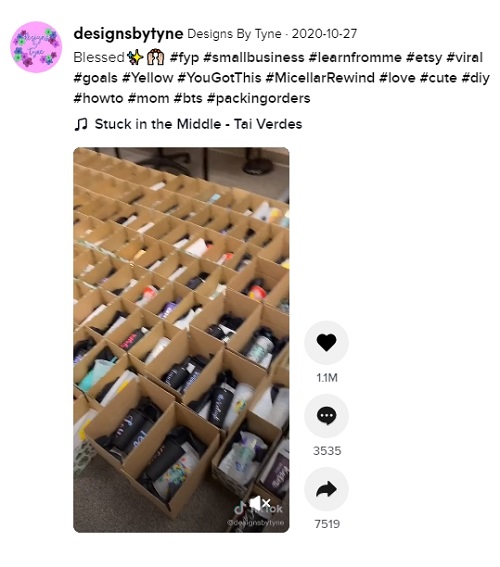Open comments via speech bubble icon
The height and width of the screenshot is (567, 500).
pos(326,416)
